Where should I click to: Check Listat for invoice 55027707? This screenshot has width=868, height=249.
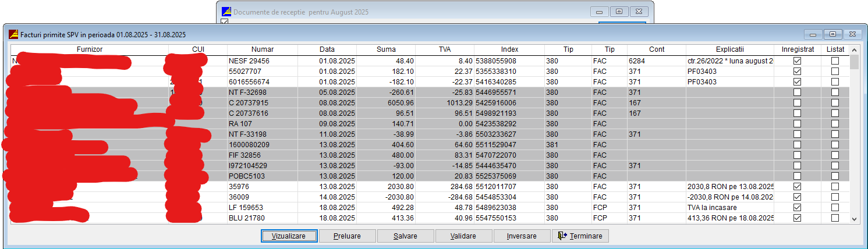pyautogui.click(x=835, y=71)
